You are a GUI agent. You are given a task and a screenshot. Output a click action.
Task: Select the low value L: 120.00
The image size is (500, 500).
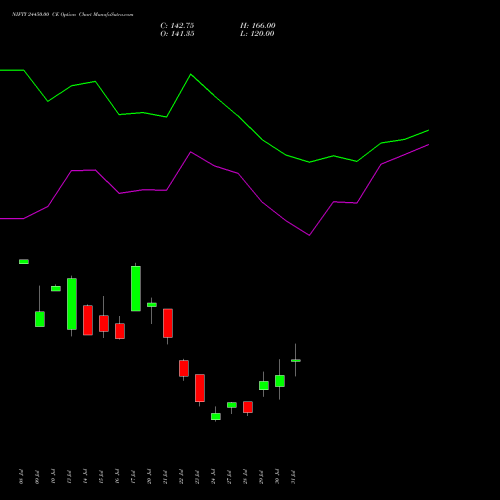coord(257,34)
